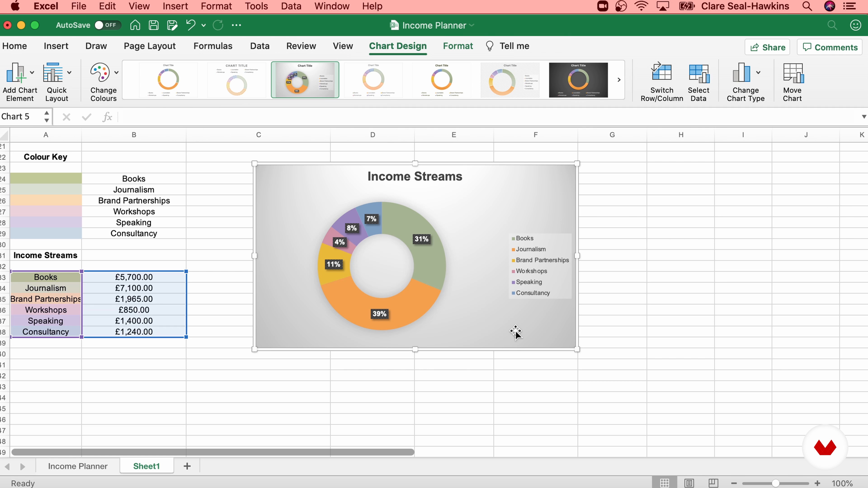
Task: Click the Share button
Action: [768, 47]
